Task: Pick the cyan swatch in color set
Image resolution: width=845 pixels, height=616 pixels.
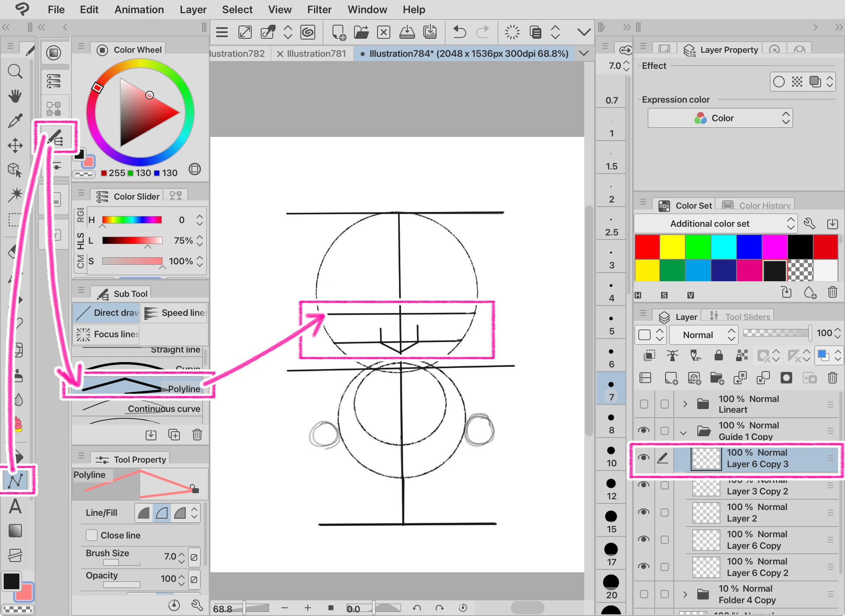Action: pos(723,247)
